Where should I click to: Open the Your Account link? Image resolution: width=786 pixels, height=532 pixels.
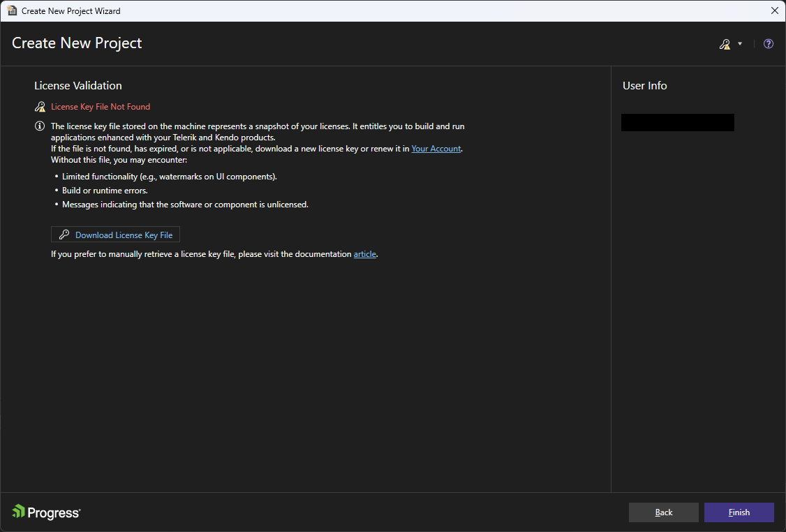[x=436, y=148]
